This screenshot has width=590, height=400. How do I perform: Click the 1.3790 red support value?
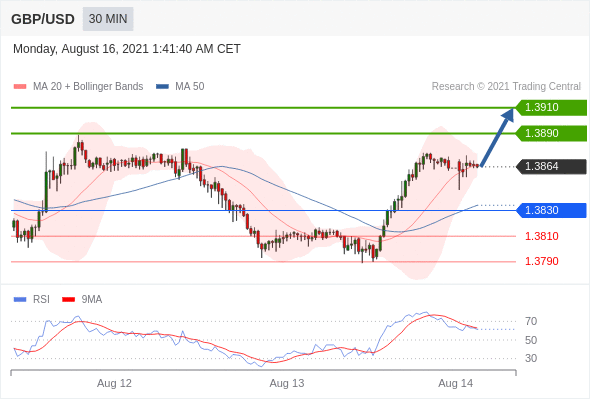point(541,261)
